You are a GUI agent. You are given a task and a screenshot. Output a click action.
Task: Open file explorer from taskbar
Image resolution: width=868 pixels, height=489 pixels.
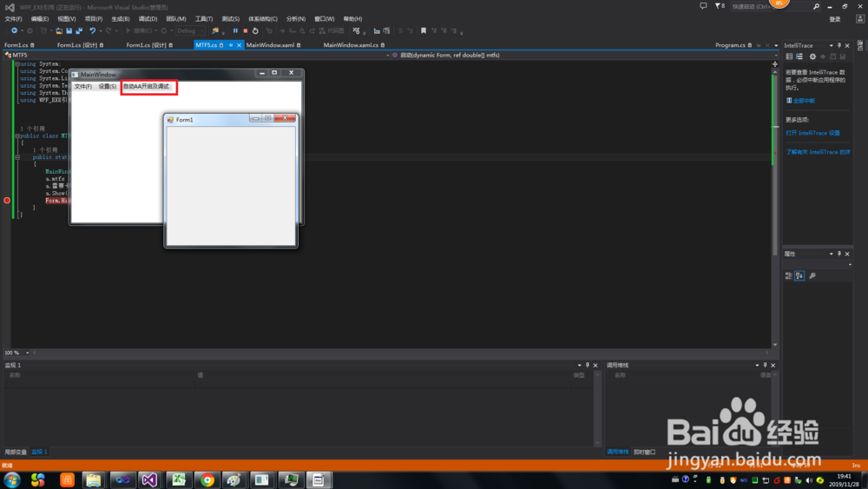pyautogui.click(x=93, y=480)
